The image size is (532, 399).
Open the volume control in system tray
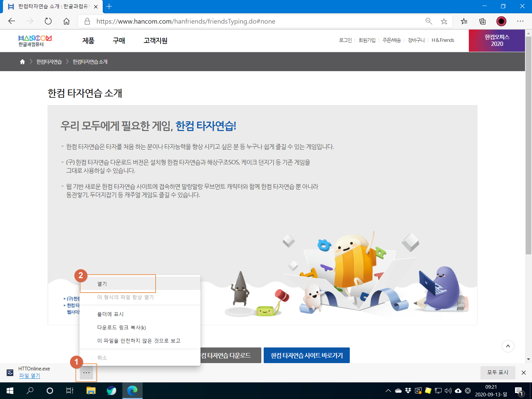(x=448, y=391)
